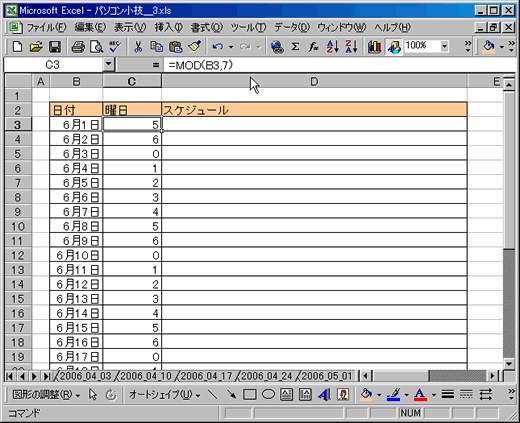Switch to the 2006_04_17 sheet tab
Viewport: 520px width, 423px height.
pyautogui.click(x=206, y=376)
